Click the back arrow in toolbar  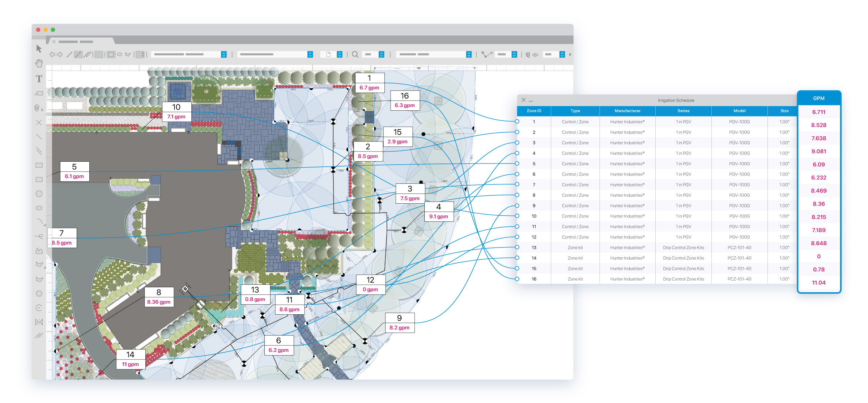(52, 55)
